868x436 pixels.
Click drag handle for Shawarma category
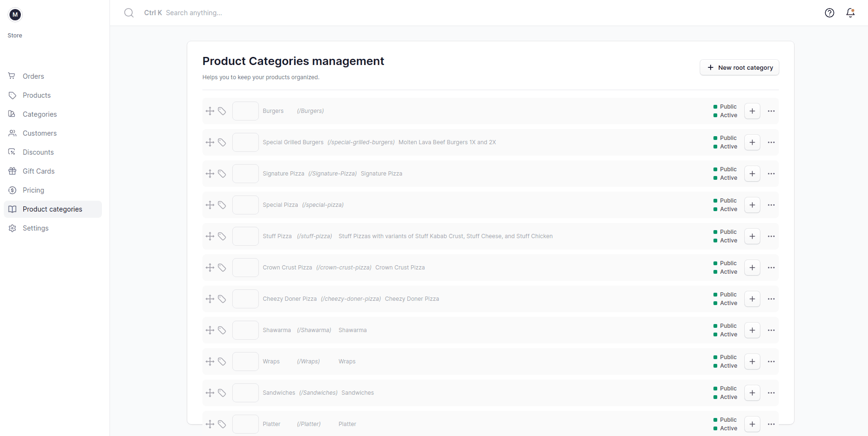pyautogui.click(x=210, y=330)
